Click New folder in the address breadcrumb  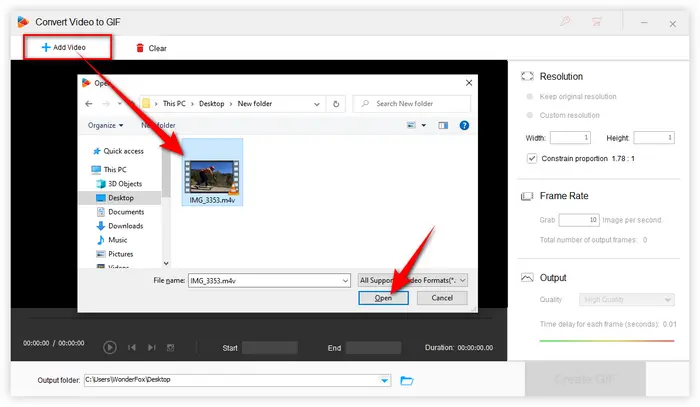pyautogui.click(x=255, y=104)
